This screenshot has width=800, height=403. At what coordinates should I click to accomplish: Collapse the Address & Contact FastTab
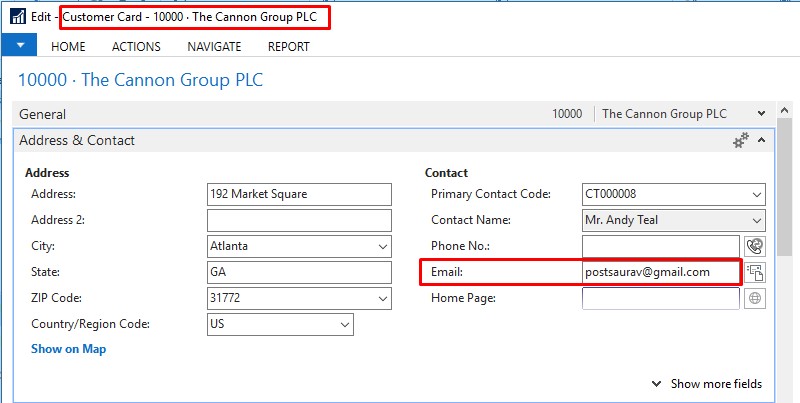point(762,141)
